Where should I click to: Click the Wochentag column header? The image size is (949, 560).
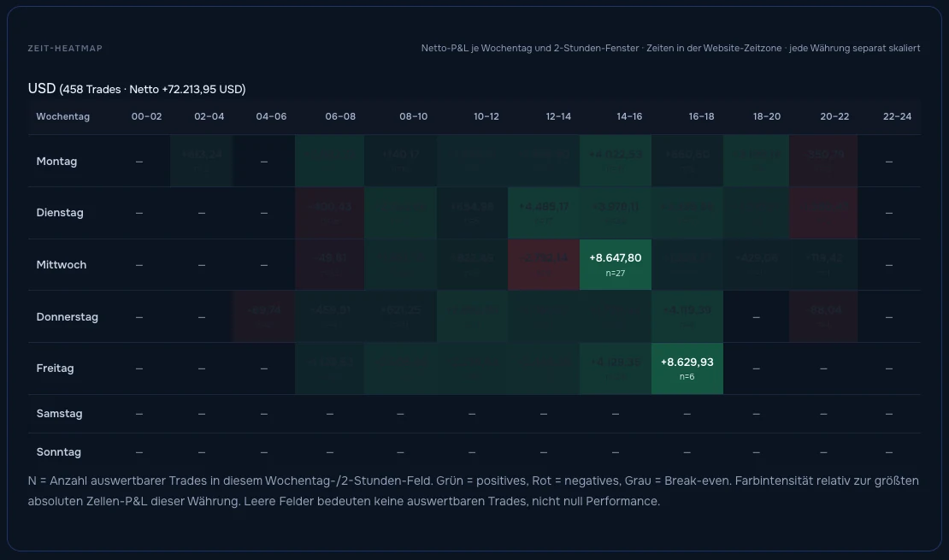(63, 116)
